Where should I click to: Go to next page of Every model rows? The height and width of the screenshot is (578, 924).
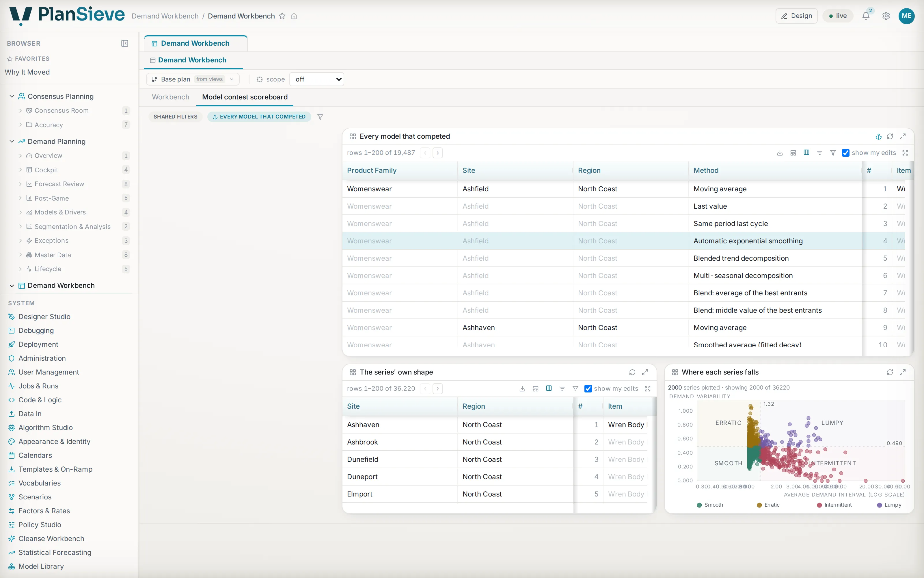437,153
